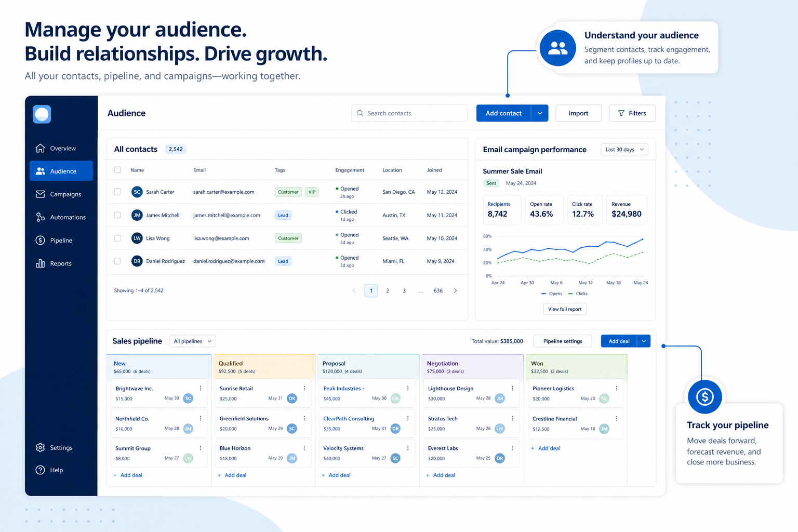Screen dimensions: 798x532
Task: Click the Clicks legend entry
Action: 578,294
